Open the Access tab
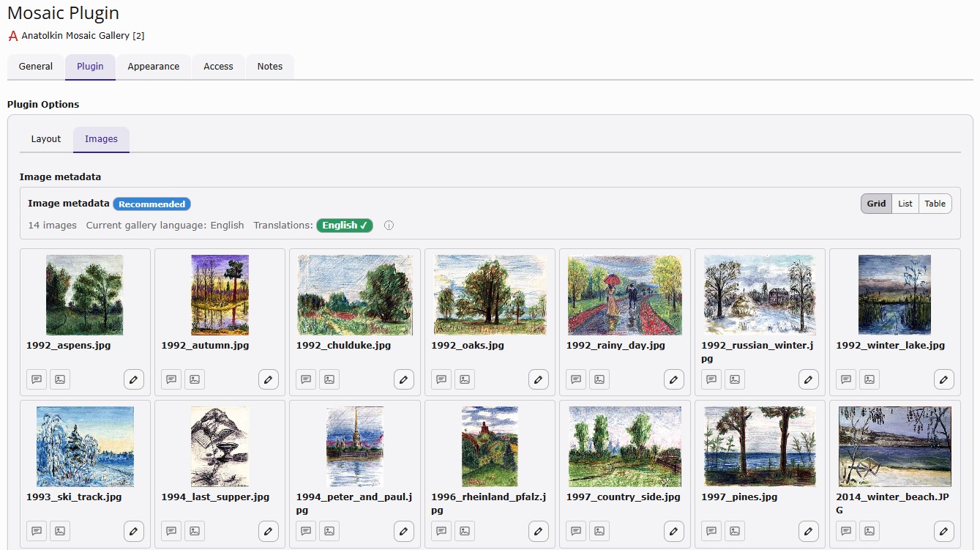Viewport: 980px width, 550px height. tap(218, 67)
